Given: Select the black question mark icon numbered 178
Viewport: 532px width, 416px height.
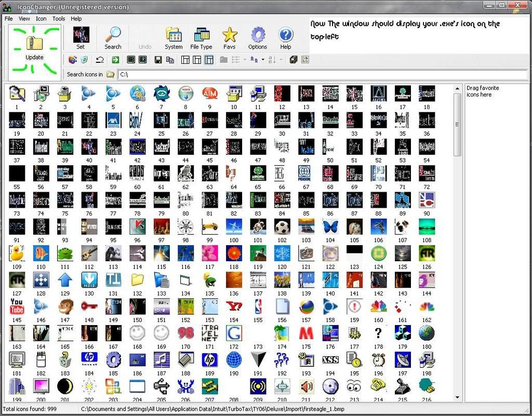Looking at the screenshot, I should point(378,333).
